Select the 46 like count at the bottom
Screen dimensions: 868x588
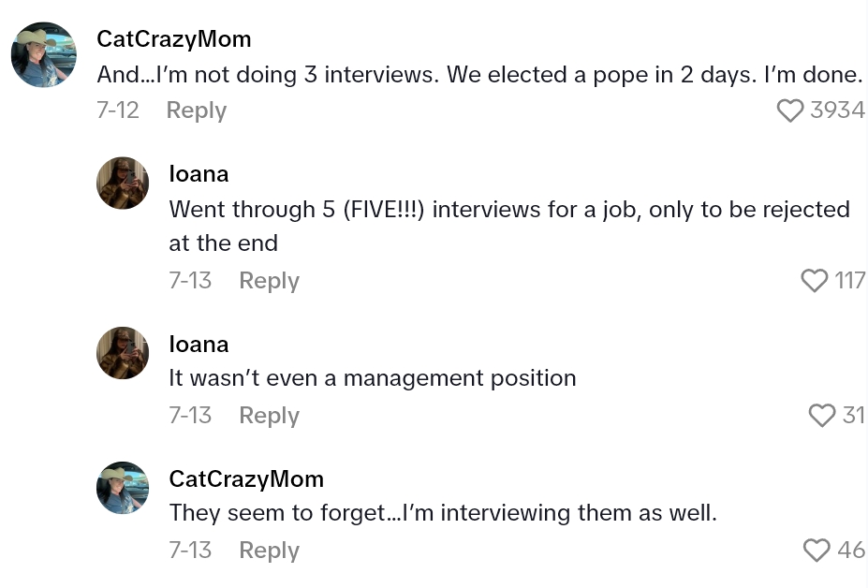pyautogui.click(x=851, y=550)
